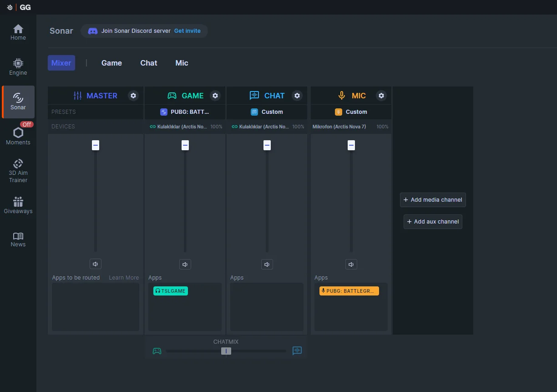Open MASTER channel settings gear

(133, 96)
